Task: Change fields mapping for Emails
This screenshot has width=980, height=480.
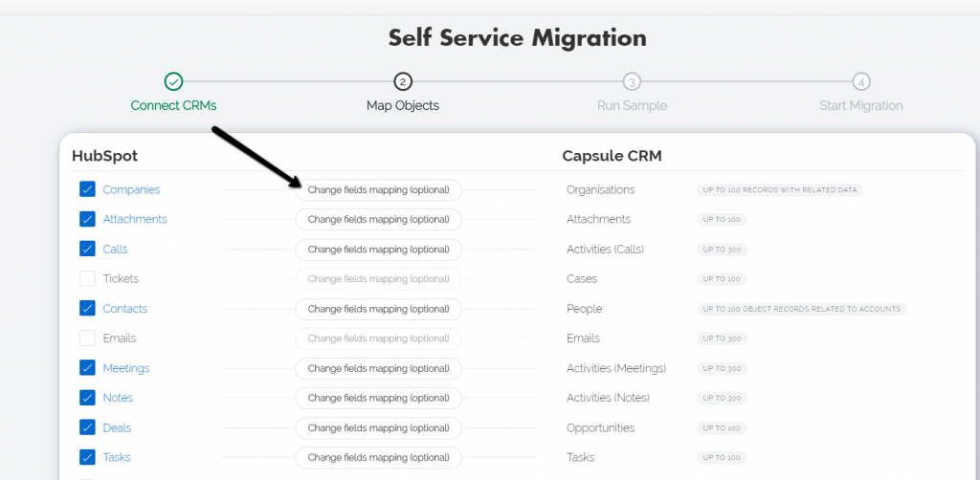Action: [x=378, y=338]
